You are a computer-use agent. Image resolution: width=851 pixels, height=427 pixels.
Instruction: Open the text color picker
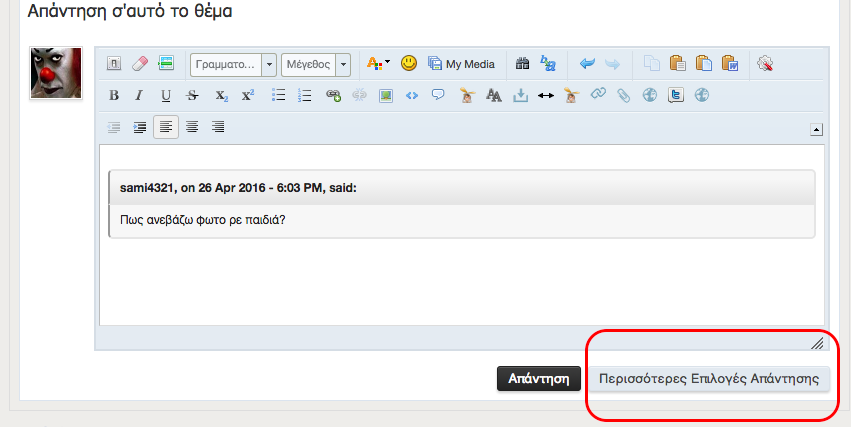pos(378,64)
